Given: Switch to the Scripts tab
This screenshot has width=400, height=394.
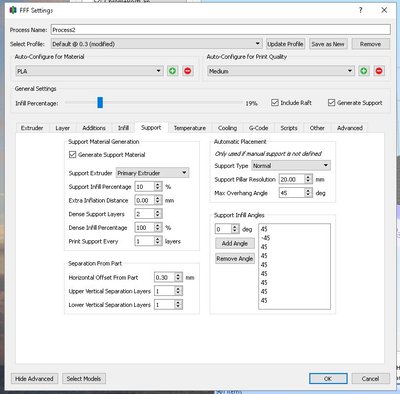Looking at the screenshot, I should tap(289, 128).
